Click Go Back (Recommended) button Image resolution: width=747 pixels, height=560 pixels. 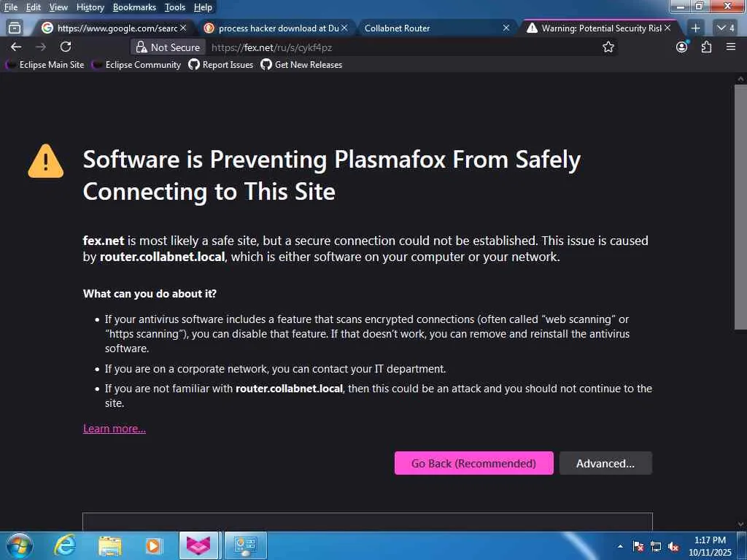(x=473, y=463)
